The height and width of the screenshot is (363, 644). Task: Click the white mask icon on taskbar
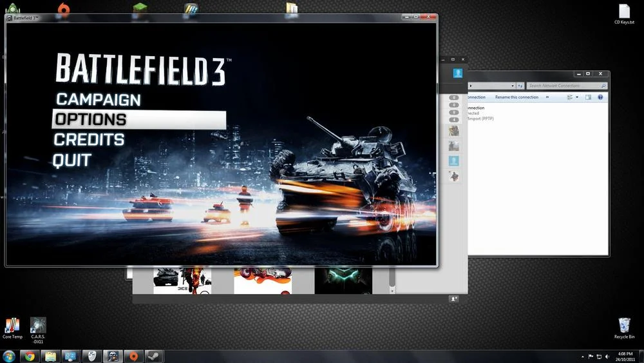91,356
